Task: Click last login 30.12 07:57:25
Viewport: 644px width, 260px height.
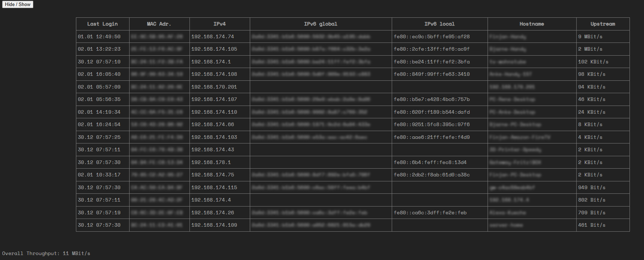Action: coord(99,137)
